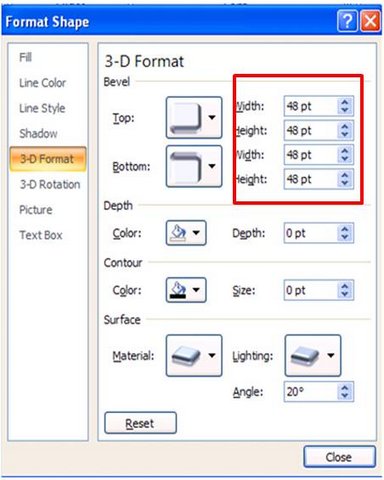The width and height of the screenshot is (384, 480).
Task: Open the Lighting preset picker
Action: click(x=313, y=356)
